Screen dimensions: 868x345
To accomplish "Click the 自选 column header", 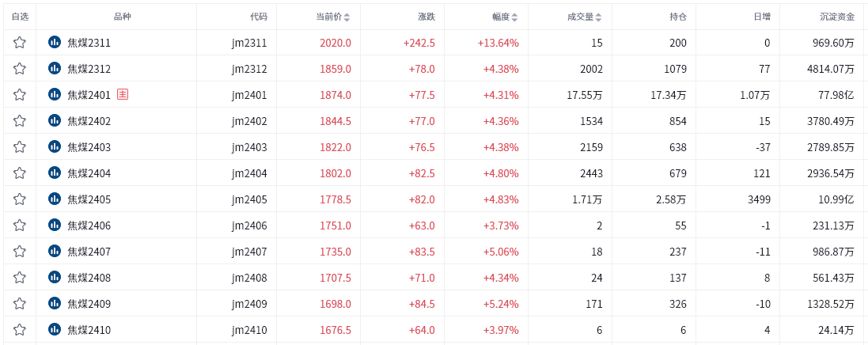I will click(19, 17).
